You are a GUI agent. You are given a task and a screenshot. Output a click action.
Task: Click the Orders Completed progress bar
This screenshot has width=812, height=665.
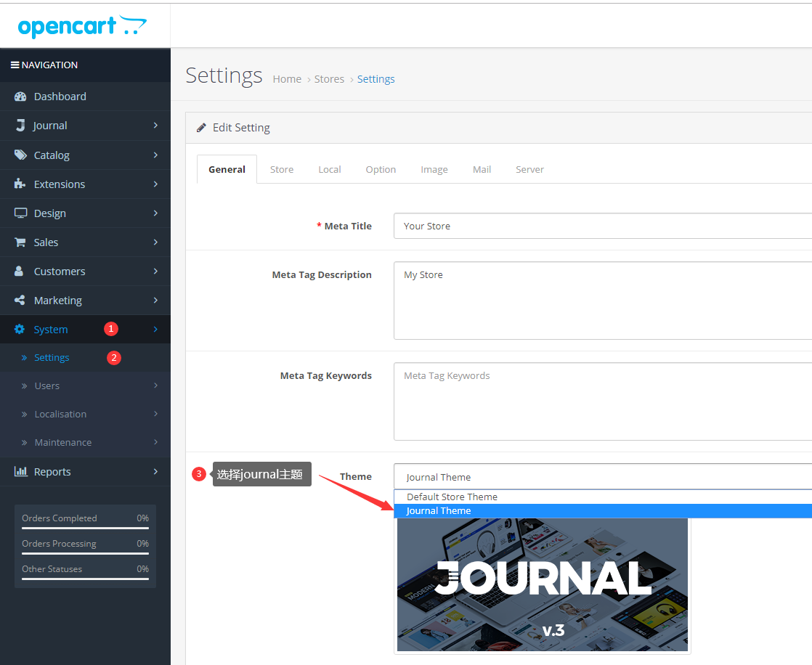point(86,528)
